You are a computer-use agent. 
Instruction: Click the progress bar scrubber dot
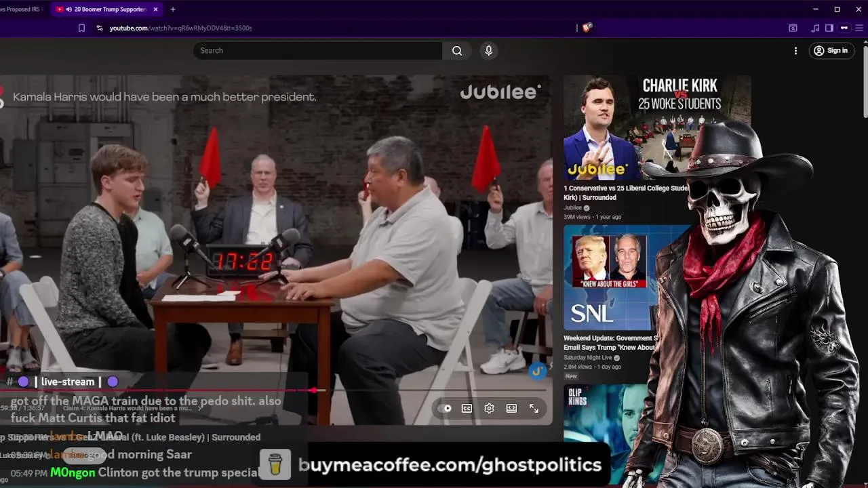pyautogui.click(x=314, y=390)
